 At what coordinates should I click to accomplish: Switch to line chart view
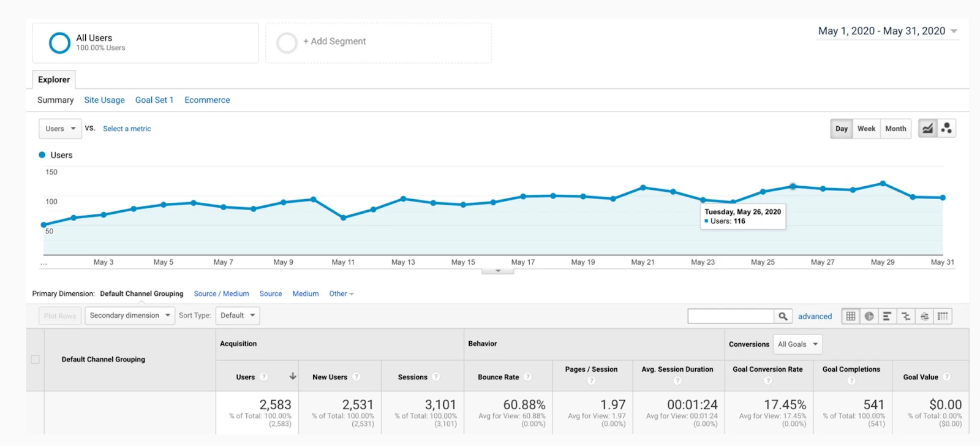tap(928, 129)
